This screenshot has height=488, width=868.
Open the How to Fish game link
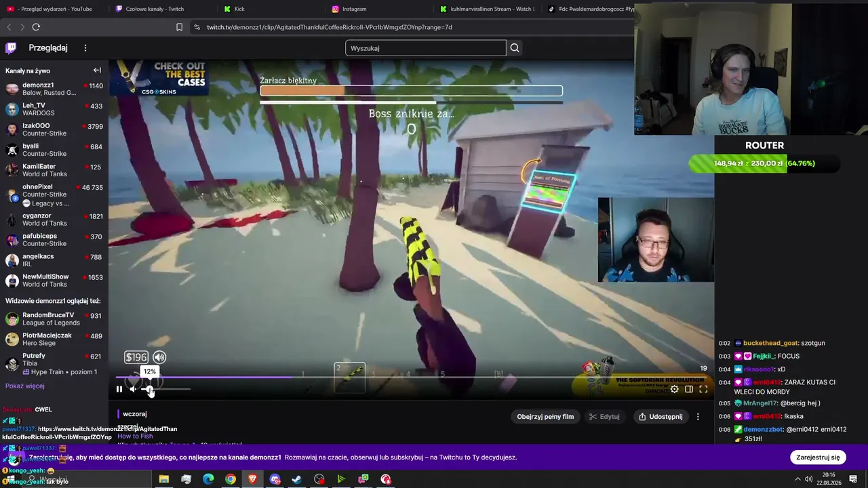(135, 436)
